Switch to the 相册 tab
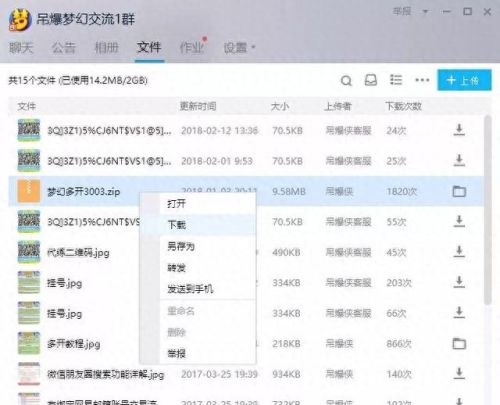500x405 pixels. click(106, 48)
